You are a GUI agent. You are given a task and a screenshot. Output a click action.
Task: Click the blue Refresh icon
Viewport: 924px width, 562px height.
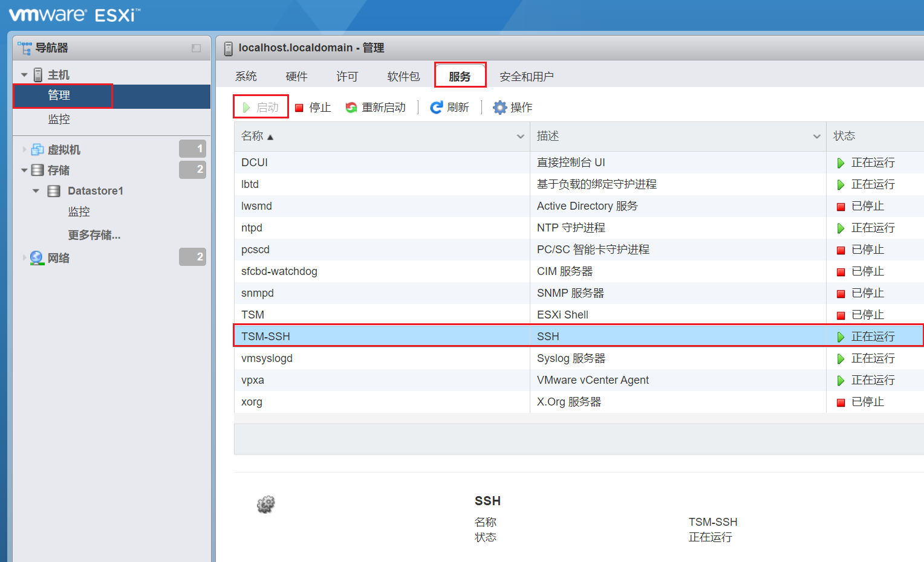pos(436,108)
